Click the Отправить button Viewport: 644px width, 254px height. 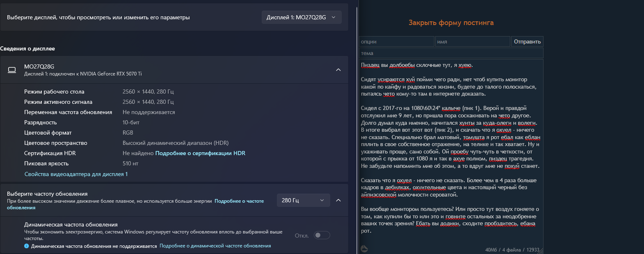(527, 41)
